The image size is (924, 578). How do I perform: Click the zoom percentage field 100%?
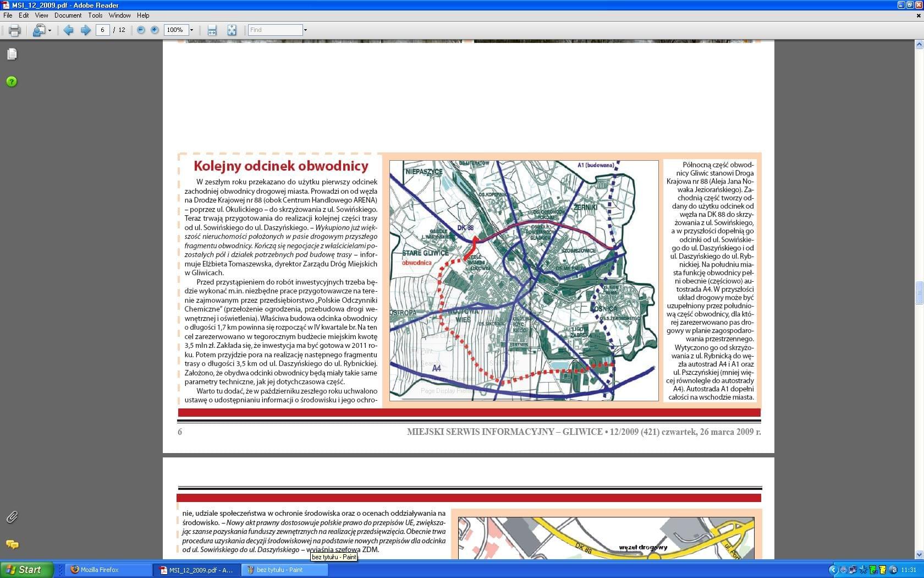(x=176, y=30)
